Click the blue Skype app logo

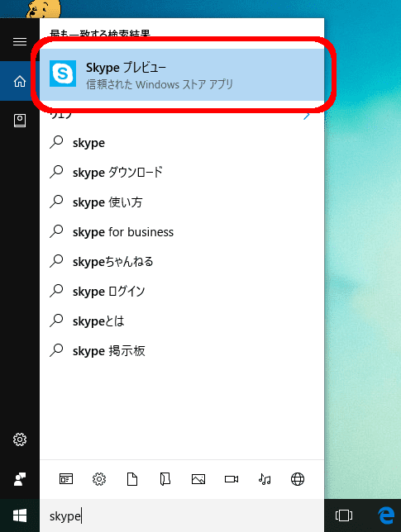(x=63, y=74)
